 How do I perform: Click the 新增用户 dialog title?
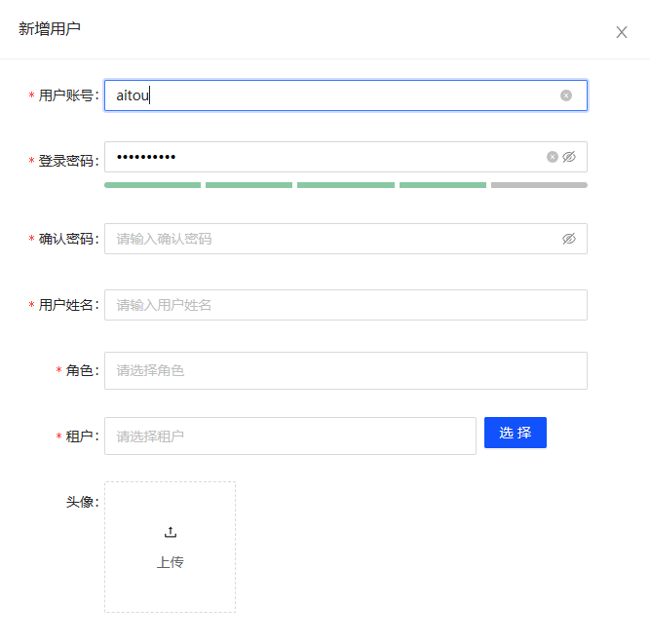point(50,29)
